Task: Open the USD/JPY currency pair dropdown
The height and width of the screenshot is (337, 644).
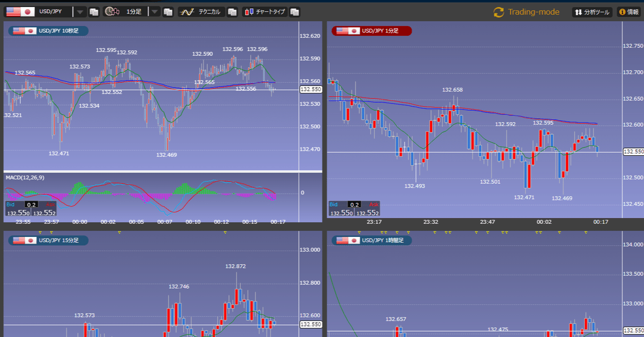Action: click(x=79, y=11)
